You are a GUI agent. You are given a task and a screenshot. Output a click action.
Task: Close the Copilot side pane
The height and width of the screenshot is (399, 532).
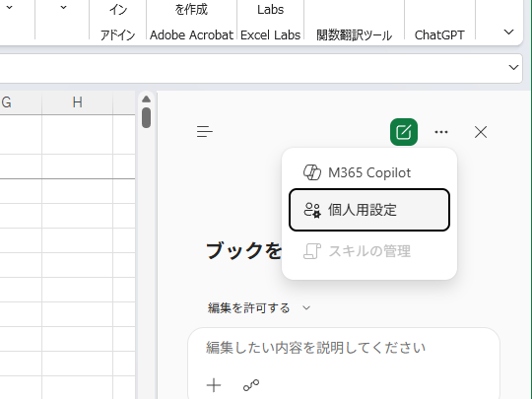(x=481, y=132)
